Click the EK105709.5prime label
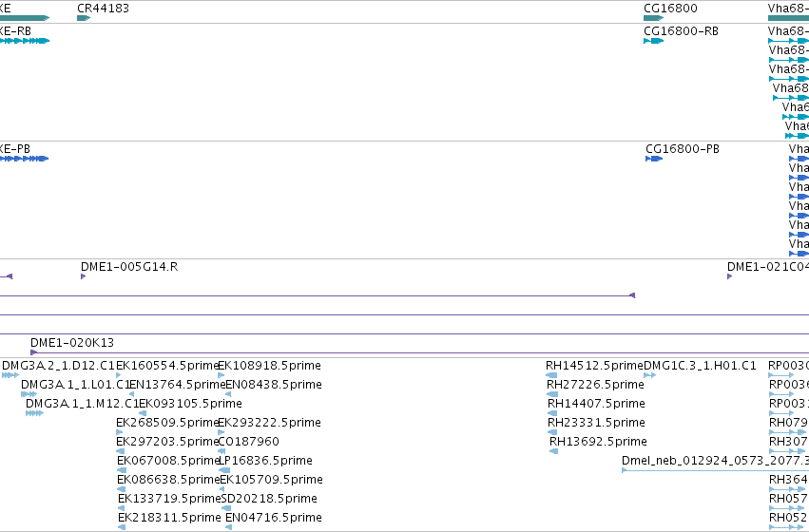 (x=271, y=480)
